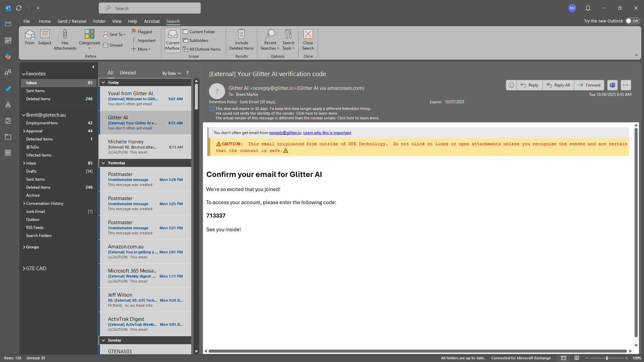Toggle Include Deleted Items
This screenshot has height=362, width=644.
pos(241,40)
